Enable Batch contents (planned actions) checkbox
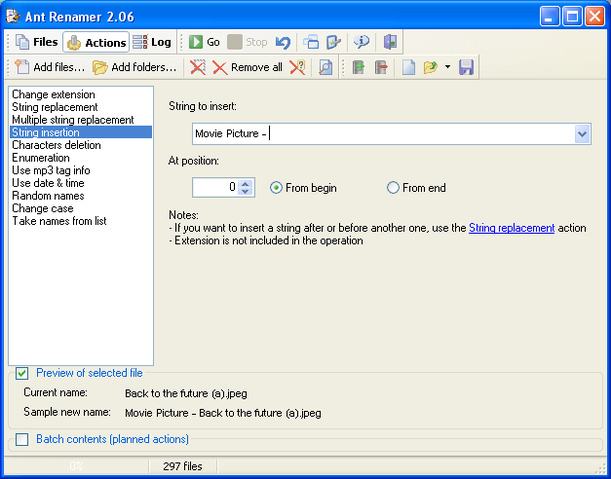611x479 pixels. 22,439
